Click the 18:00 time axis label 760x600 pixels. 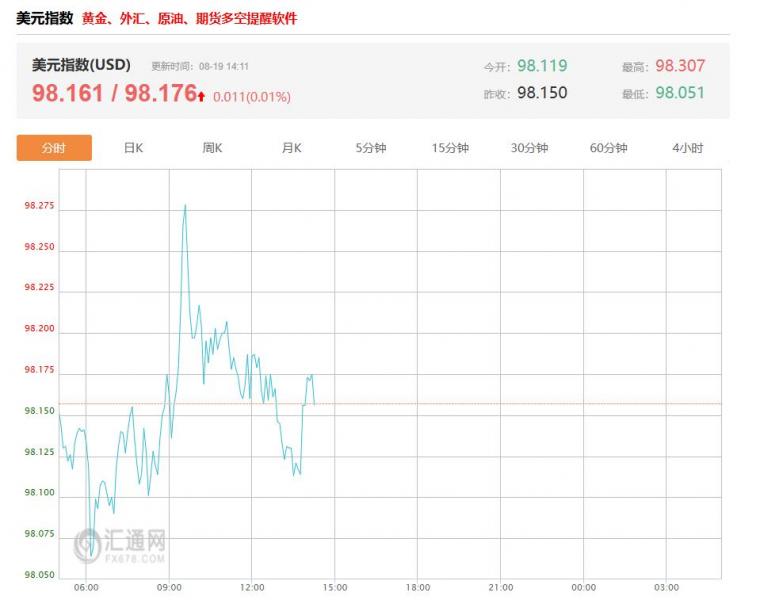tap(418, 587)
